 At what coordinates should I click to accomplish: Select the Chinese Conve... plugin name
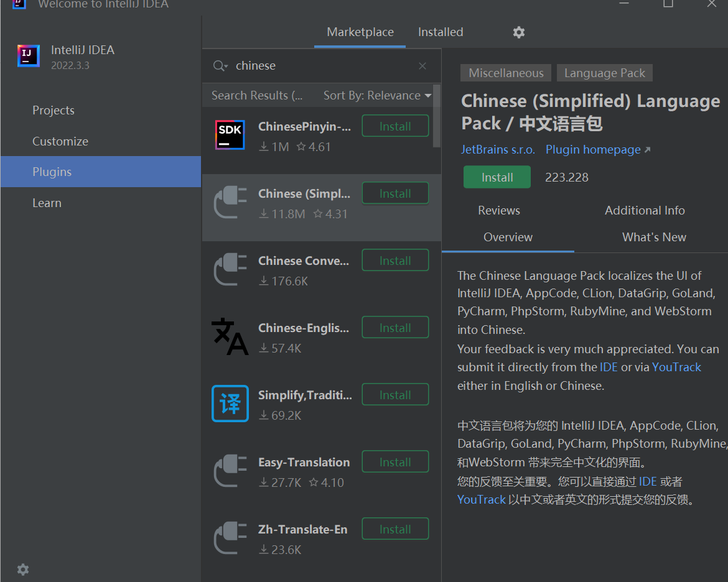[x=304, y=261]
